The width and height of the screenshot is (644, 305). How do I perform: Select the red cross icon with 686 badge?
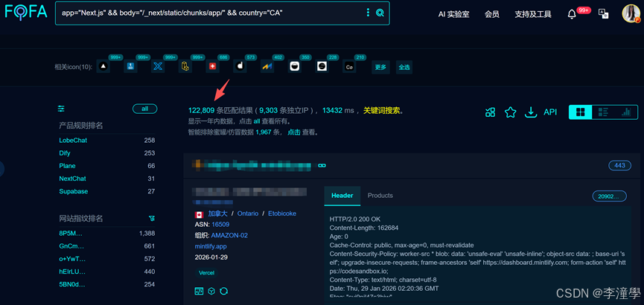click(212, 66)
